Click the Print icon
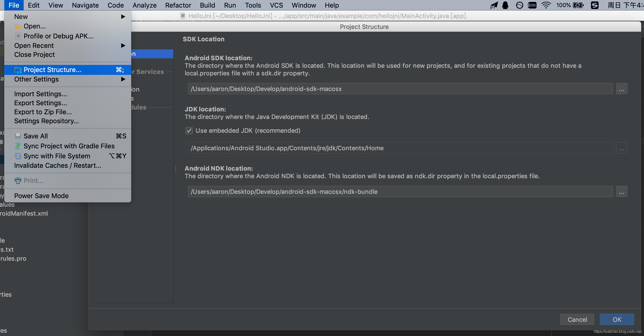Screen dimensions: 644x336 click(18, 180)
